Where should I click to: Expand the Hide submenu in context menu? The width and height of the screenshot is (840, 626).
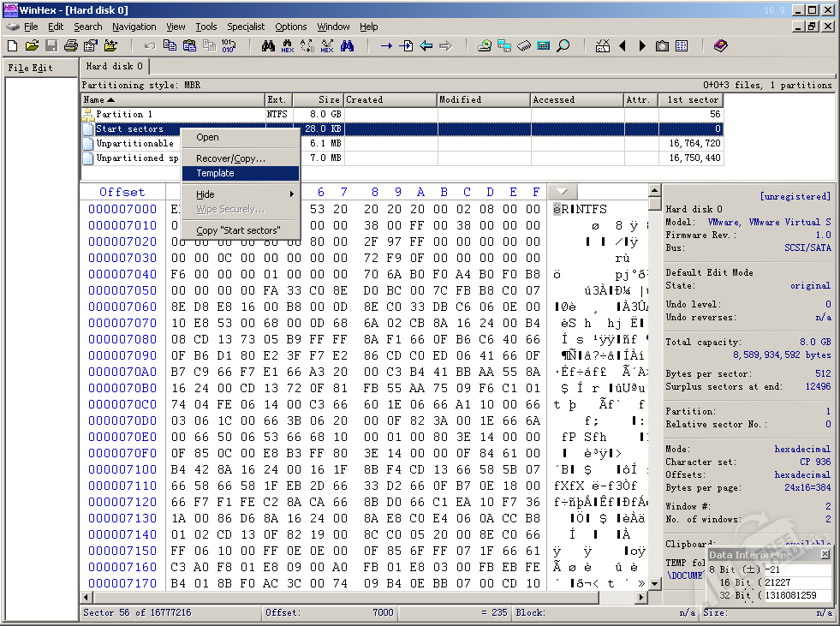[240, 194]
